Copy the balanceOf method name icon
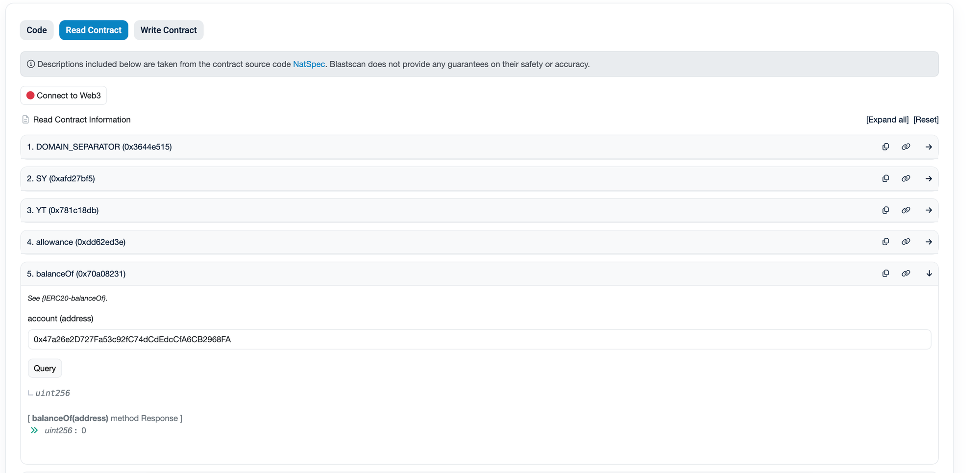 885,274
